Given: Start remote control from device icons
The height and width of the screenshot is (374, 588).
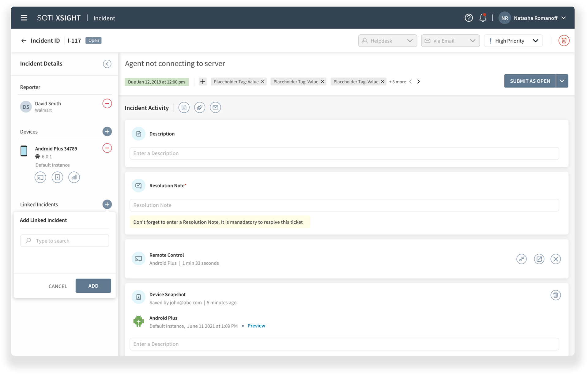Looking at the screenshot, I should point(40,177).
